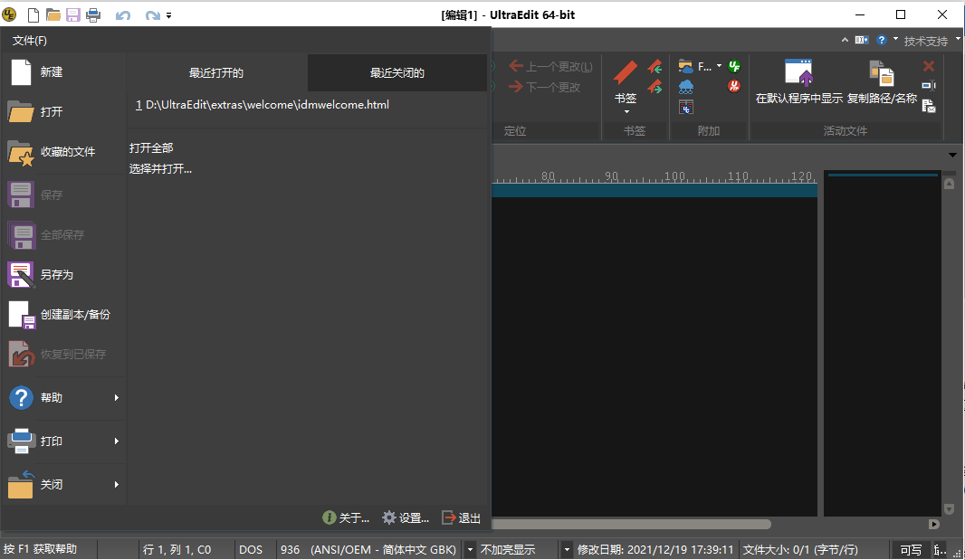The width and height of the screenshot is (965, 560).
Task: Click 打开全部 to open all files
Action: (151, 147)
